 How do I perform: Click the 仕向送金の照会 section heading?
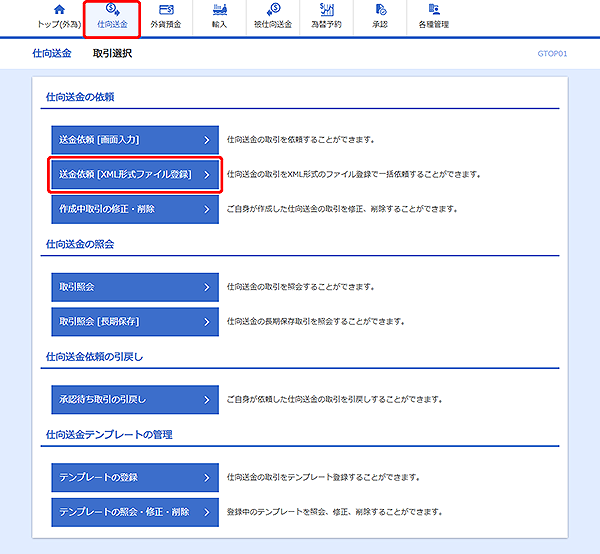[80, 244]
